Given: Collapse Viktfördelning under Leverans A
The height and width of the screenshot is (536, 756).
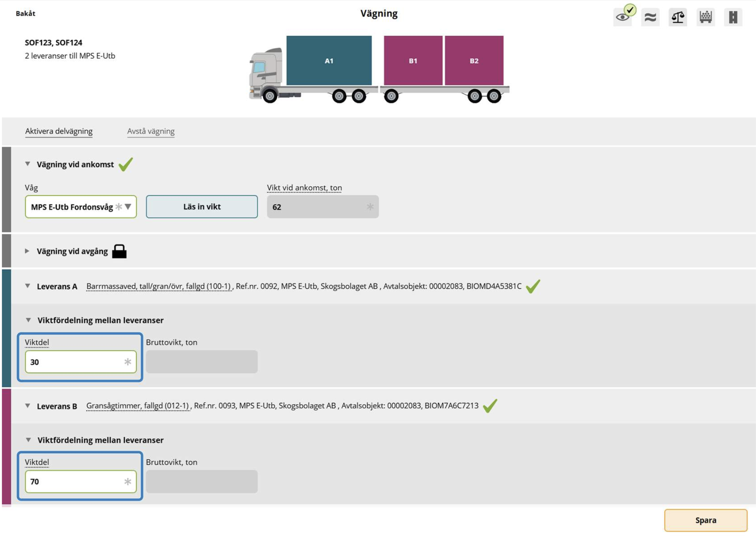Looking at the screenshot, I should [28, 320].
